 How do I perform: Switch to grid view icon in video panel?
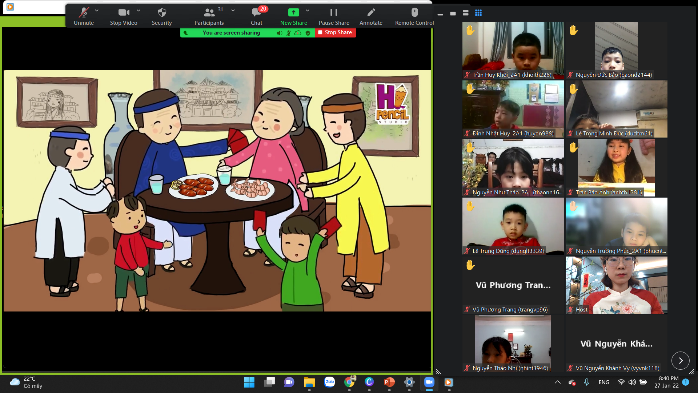pyautogui.click(x=479, y=13)
